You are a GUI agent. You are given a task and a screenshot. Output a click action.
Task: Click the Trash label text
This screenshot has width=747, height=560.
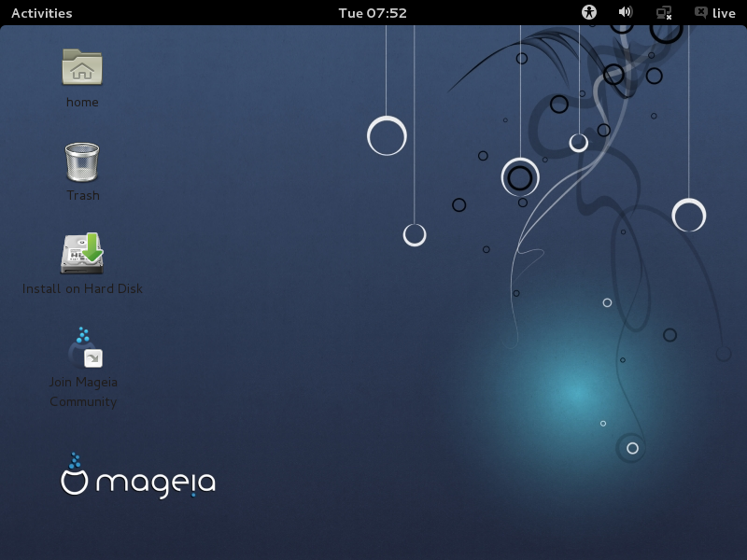[82, 196]
